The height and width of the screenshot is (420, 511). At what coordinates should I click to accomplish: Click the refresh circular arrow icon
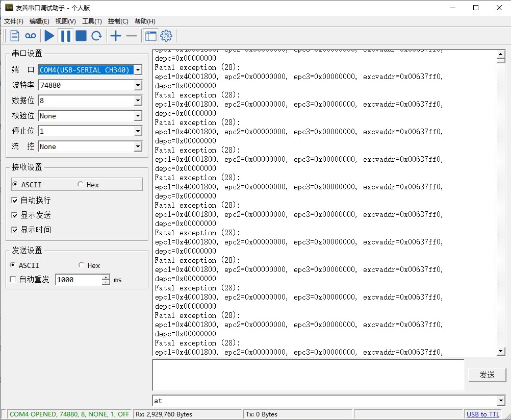[97, 36]
